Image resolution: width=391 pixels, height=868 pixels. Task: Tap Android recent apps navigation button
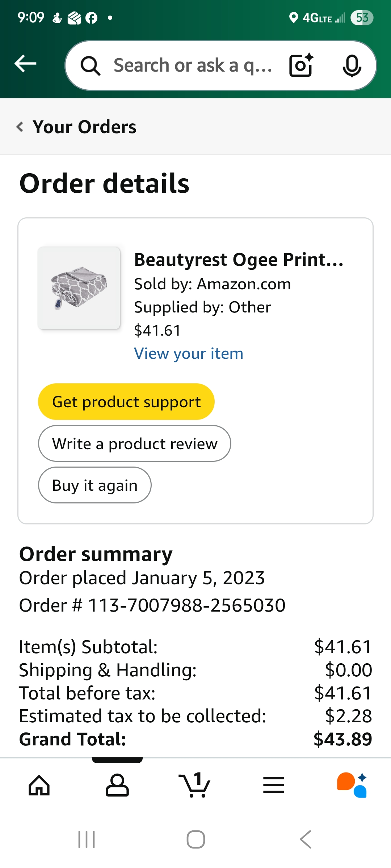click(x=87, y=839)
